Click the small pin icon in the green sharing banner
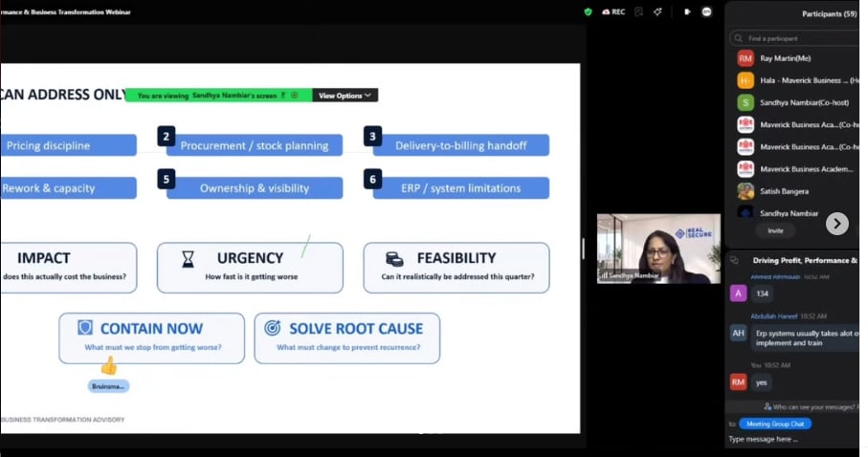This screenshot has width=868, height=457. pos(283,96)
